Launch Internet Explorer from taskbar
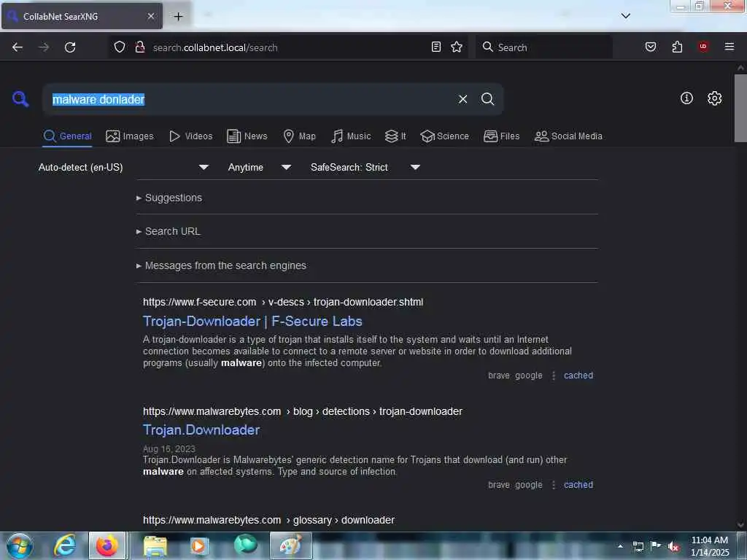This screenshot has height=560, width=747. coord(64,545)
